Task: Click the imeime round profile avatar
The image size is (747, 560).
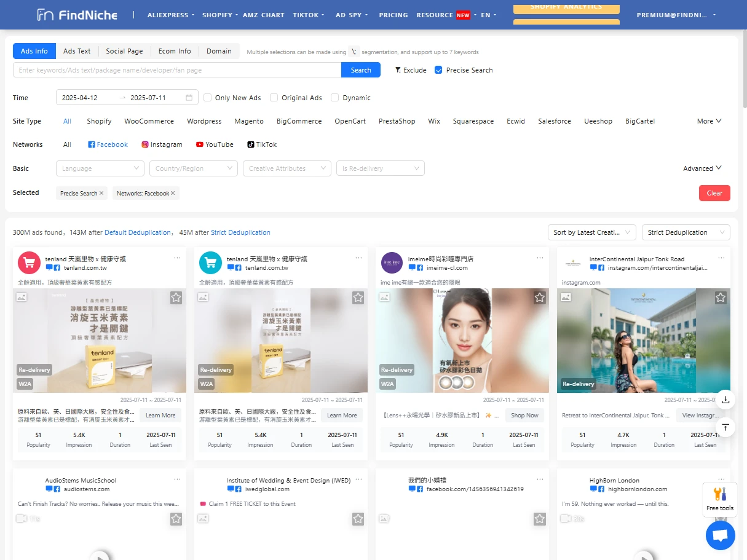Action: tap(392, 263)
